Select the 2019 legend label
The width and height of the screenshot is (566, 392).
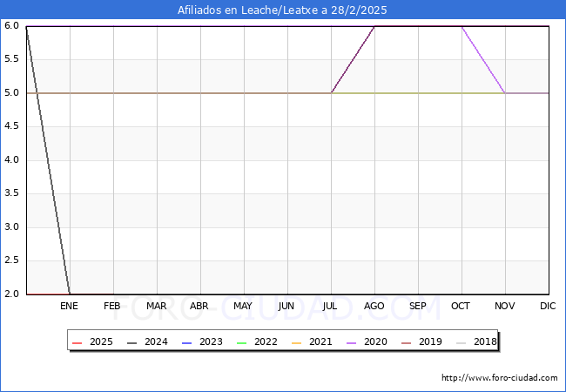click(430, 341)
